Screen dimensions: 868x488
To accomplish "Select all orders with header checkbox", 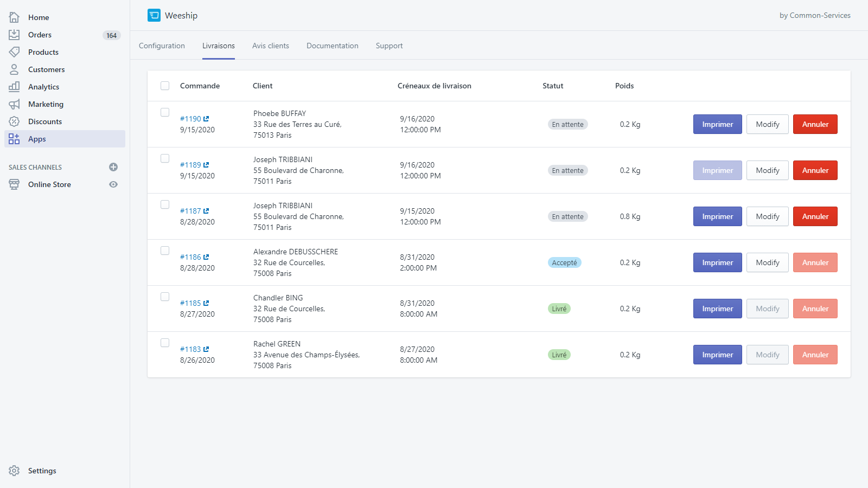I will tap(165, 86).
